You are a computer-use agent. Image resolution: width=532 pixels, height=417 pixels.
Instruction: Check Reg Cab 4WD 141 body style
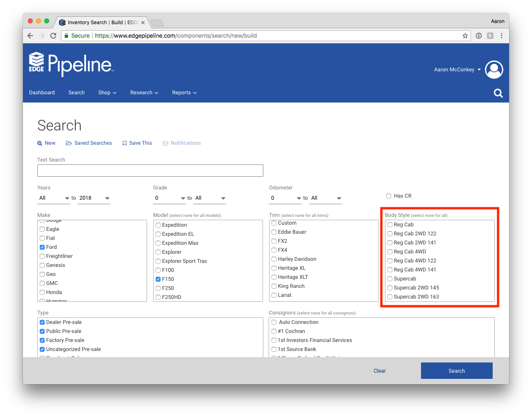click(390, 270)
